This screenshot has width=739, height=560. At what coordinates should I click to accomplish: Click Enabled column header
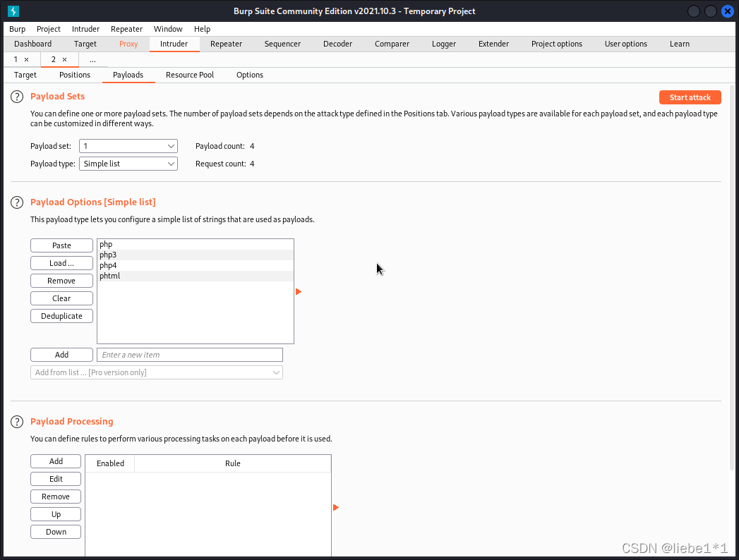tap(110, 463)
